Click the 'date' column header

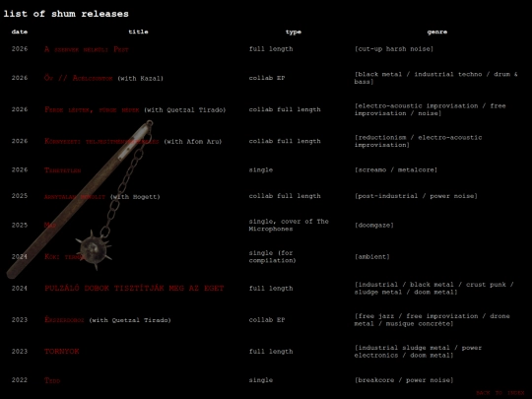[x=20, y=32]
